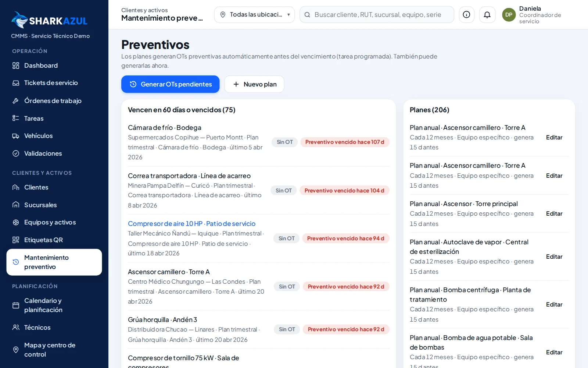The height and width of the screenshot is (368, 588).
Task: Edit Plan anual Bomba de agua potable
Action: pyautogui.click(x=554, y=353)
